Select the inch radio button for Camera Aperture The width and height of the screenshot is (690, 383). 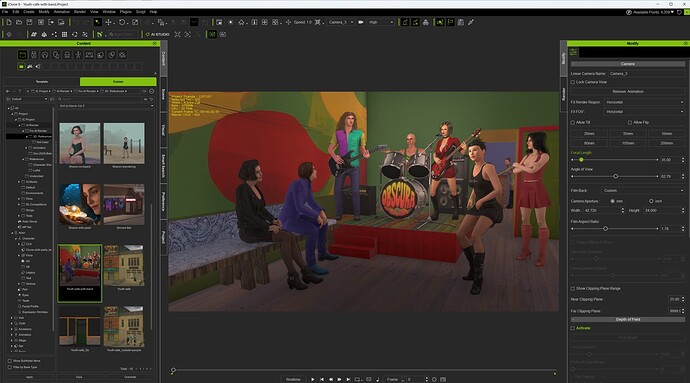click(651, 201)
